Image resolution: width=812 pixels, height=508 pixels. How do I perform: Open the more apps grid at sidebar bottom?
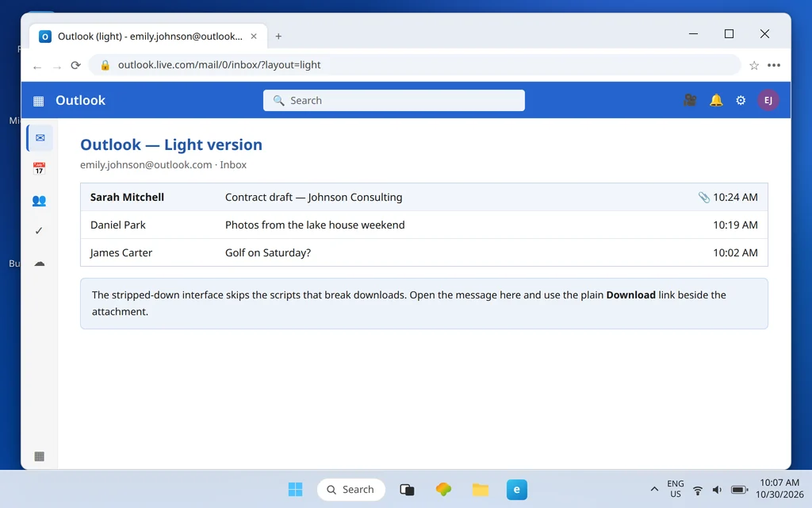tap(40, 456)
